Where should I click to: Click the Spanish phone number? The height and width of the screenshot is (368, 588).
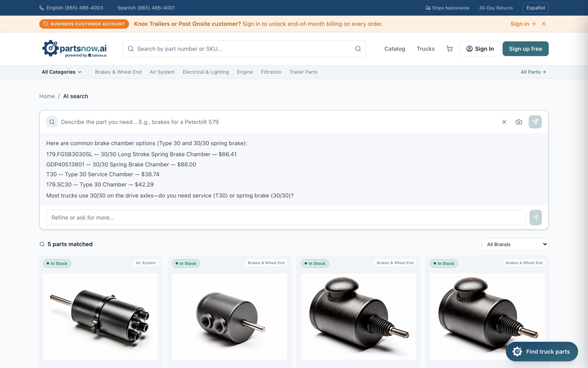point(146,8)
